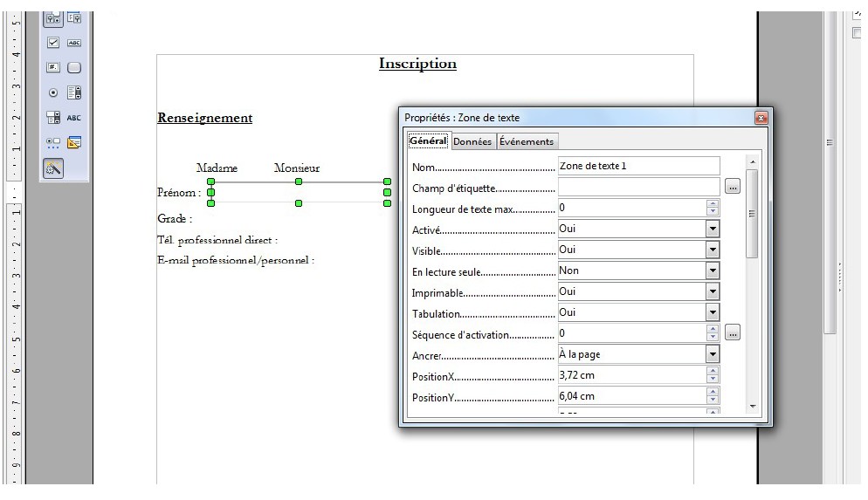This screenshot has height=500, width=868.
Task: Choose the Push Button control tool
Action: point(74,67)
